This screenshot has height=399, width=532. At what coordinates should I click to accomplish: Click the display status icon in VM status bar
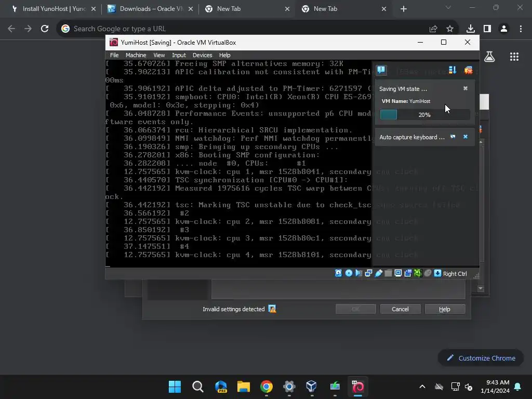(398, 273)
